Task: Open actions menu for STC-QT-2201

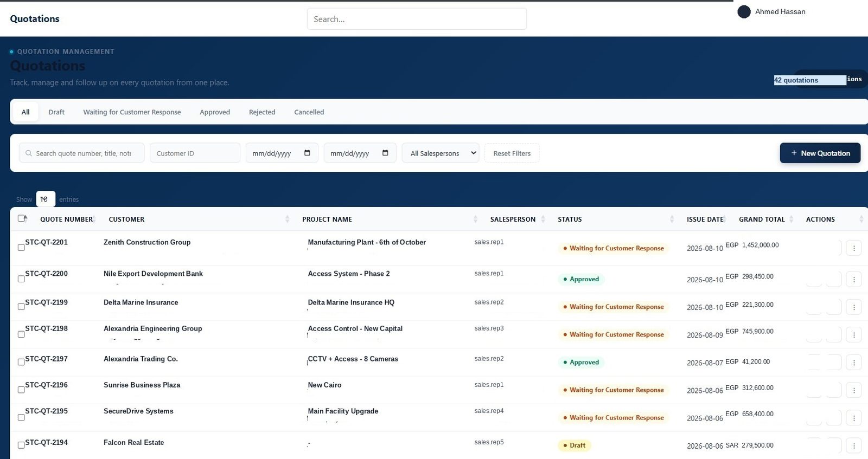Action: pos(853,248)
